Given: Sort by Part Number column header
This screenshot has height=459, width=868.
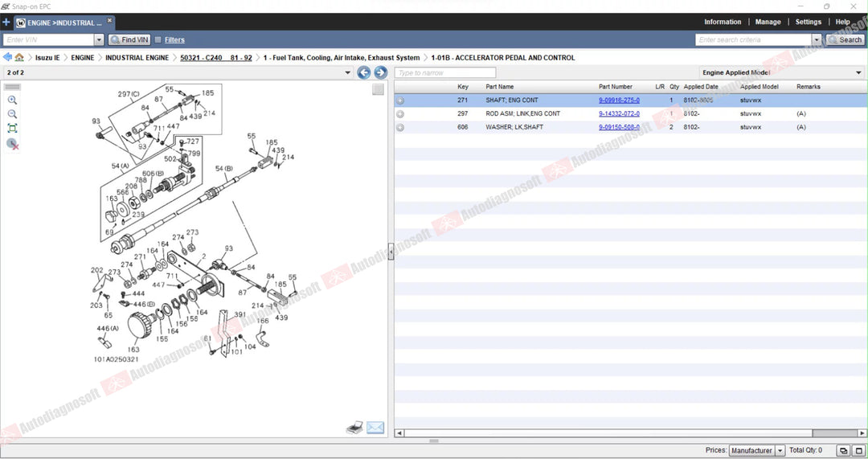Looking at the screenshot, I should (616, 87).
